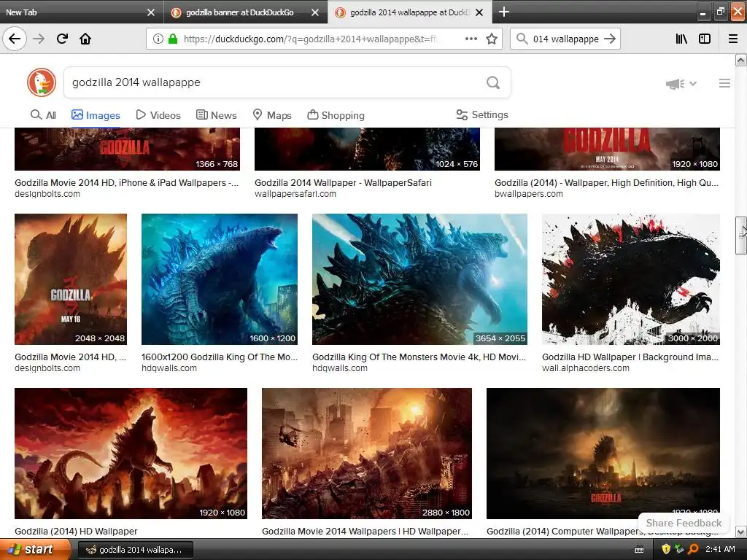This screenshot has width=747, height=560.
Task: Click the toolbar search field text
Action: [x=565, y=39]
